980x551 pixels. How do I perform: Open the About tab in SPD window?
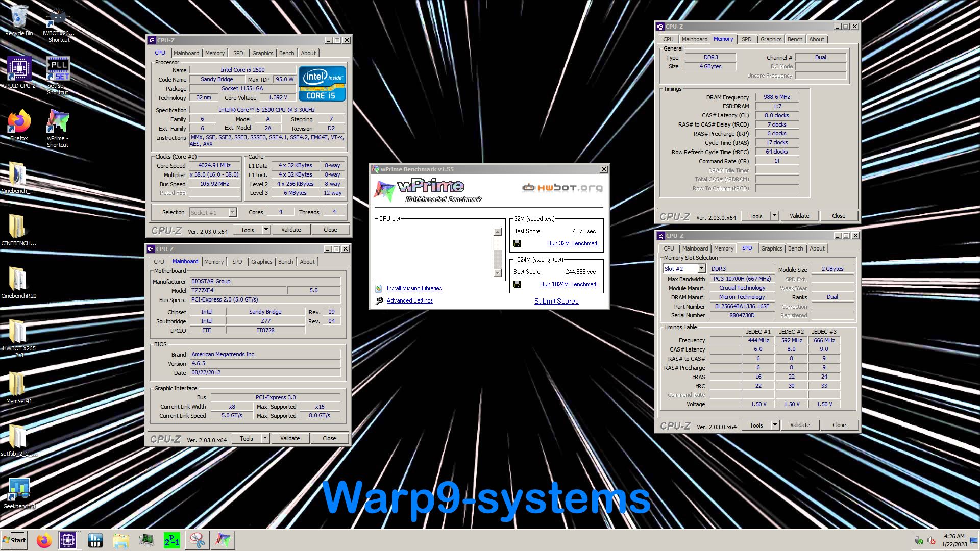coord(817,248)
